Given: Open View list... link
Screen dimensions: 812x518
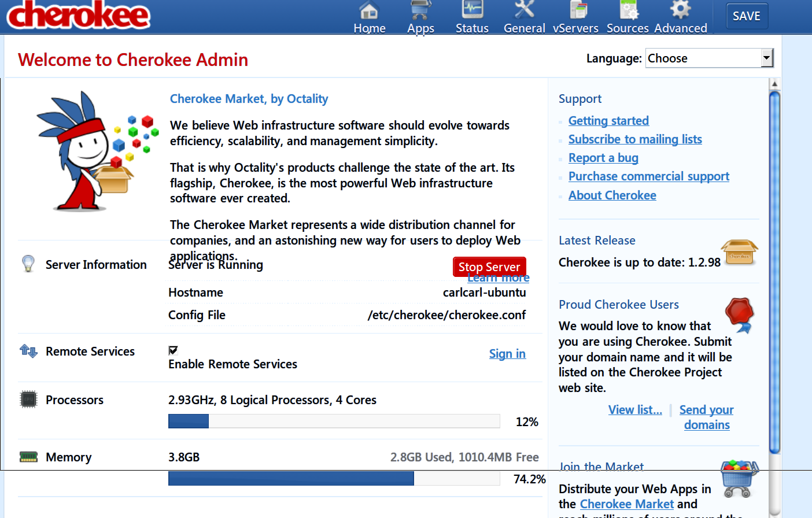Looking at the screenshot, I should tap(635, 410).
